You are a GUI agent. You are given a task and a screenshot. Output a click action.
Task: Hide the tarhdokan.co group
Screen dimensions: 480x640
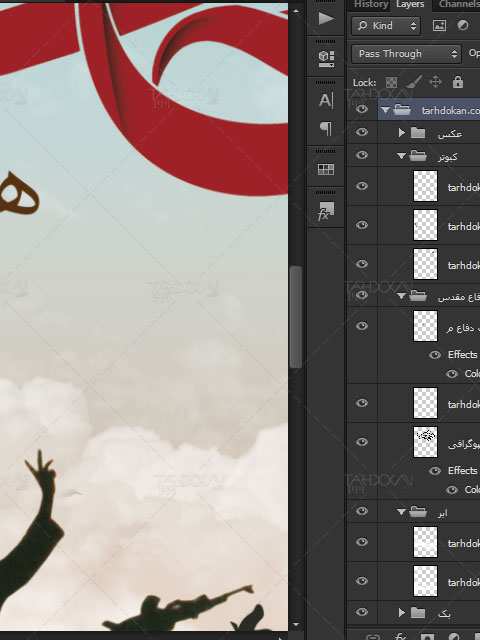362,109
